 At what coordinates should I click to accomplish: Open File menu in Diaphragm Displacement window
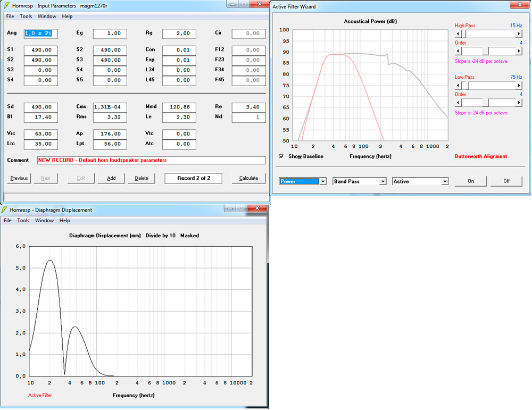[7, 221]
